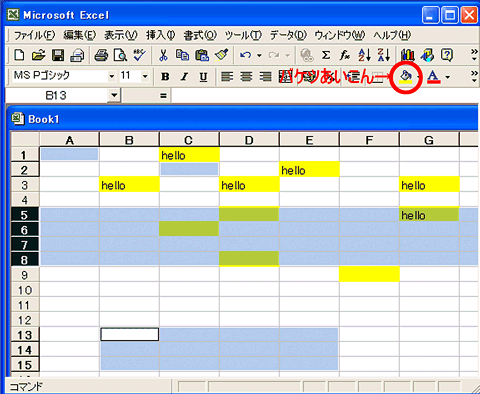Select row 9 header
The height and width of the screenshot is (394, 480).
[25, 275]
